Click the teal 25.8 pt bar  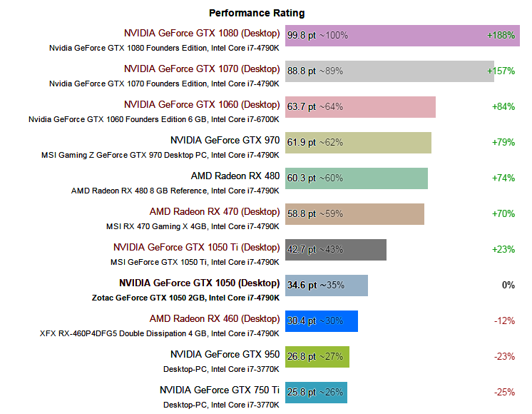click(316, 393)
